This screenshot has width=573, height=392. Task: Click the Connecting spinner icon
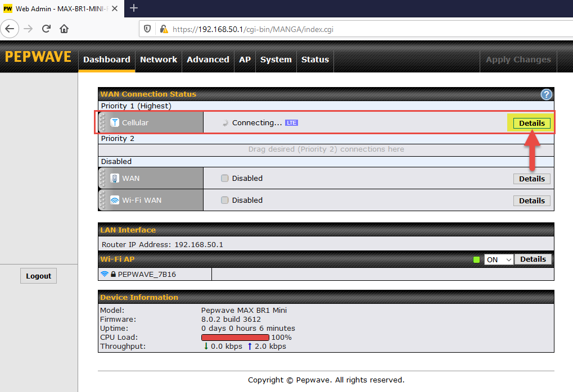225,123
